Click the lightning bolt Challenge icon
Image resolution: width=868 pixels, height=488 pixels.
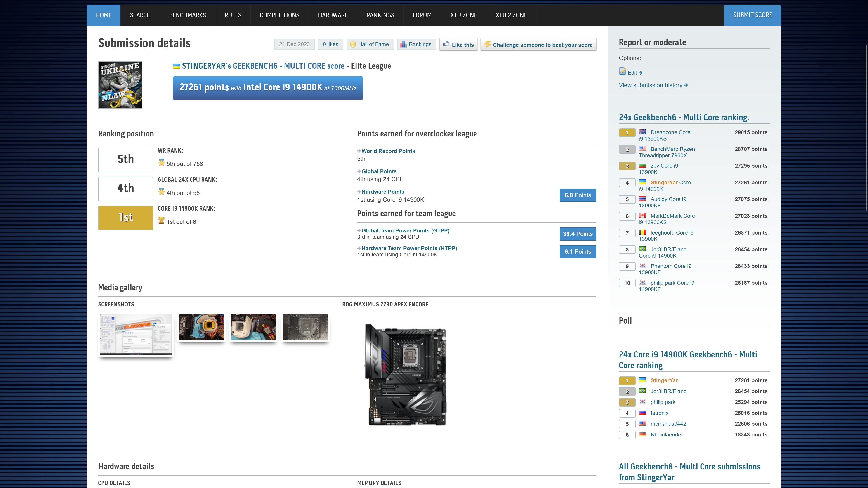[x=488, y=44]
